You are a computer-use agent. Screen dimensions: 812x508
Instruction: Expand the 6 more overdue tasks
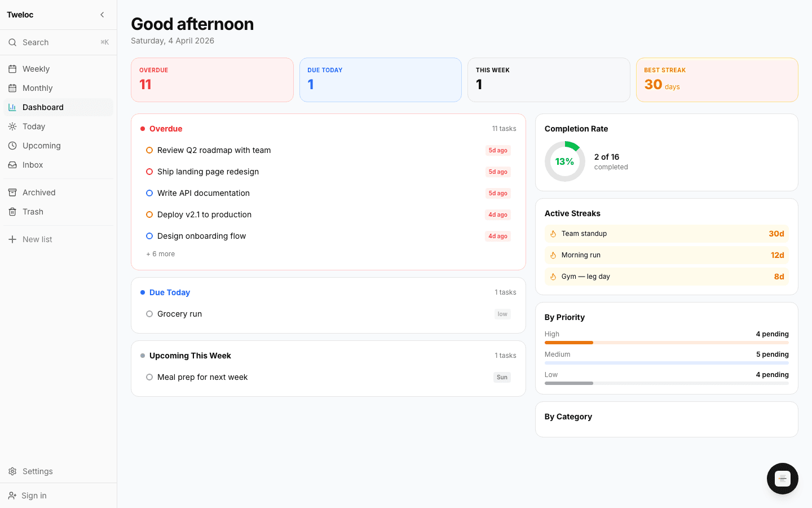tap(160, 253)
